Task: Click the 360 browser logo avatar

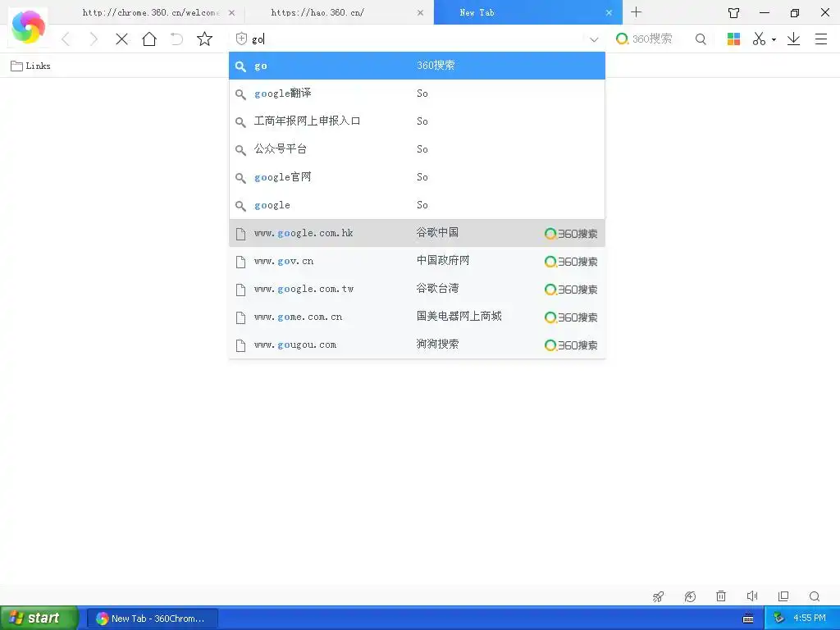Action: click(29, 26)
